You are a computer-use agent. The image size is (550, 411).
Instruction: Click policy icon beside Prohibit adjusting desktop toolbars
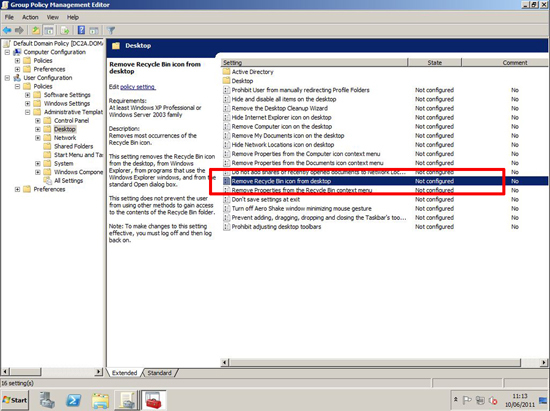pyautogui.click(x=227, y=227)
